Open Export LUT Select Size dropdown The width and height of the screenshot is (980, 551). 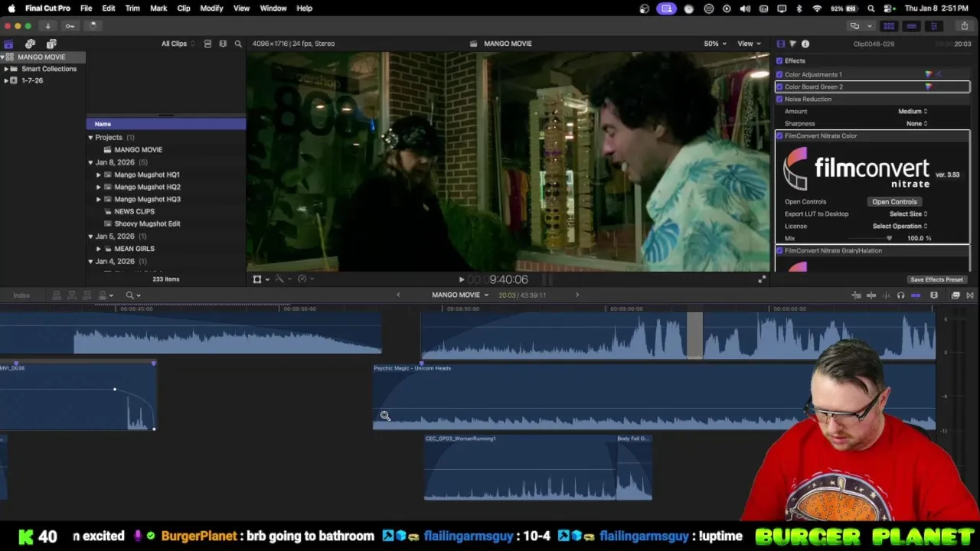[x=908, y=214]
